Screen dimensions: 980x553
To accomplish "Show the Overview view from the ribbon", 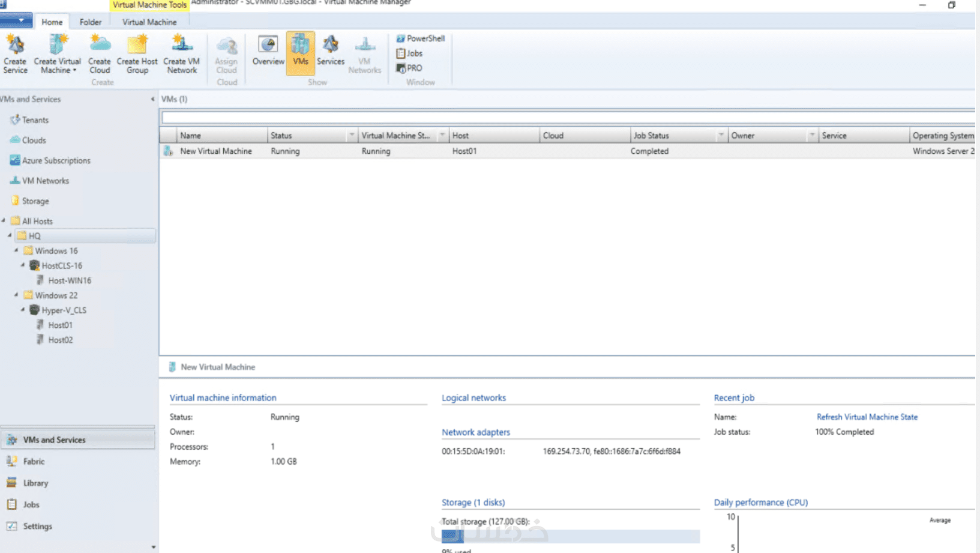I will pos(268,50).
